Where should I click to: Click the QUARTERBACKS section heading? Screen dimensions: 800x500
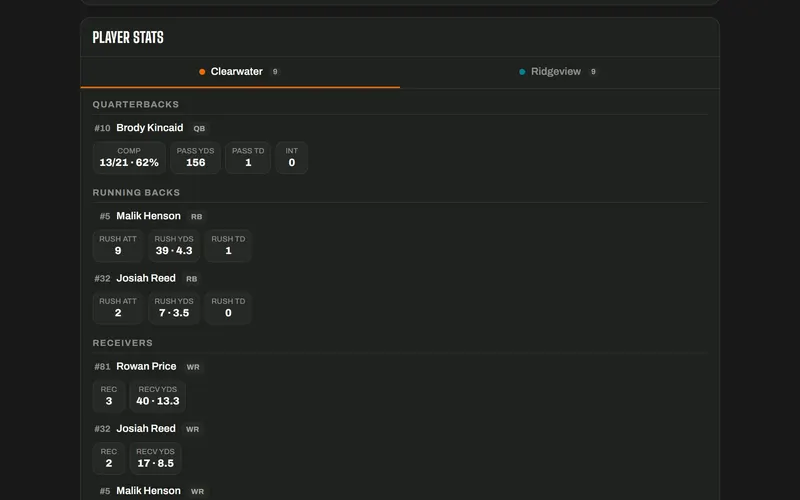pyautogui.click(x=136, y=105)
